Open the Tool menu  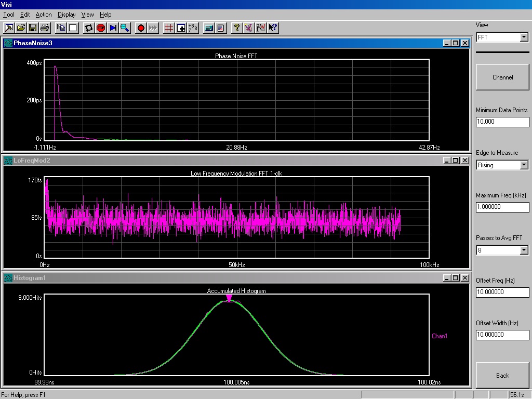[x=9, y=15]
